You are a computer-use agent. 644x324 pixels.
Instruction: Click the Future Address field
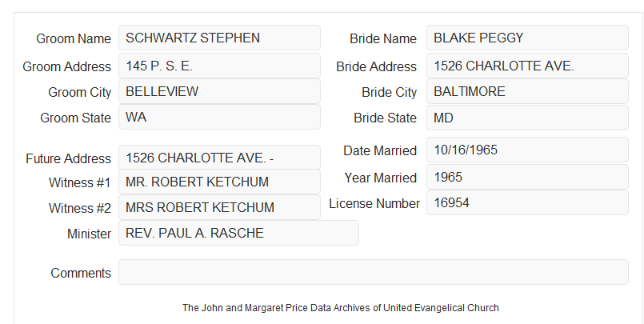[219, 158]
